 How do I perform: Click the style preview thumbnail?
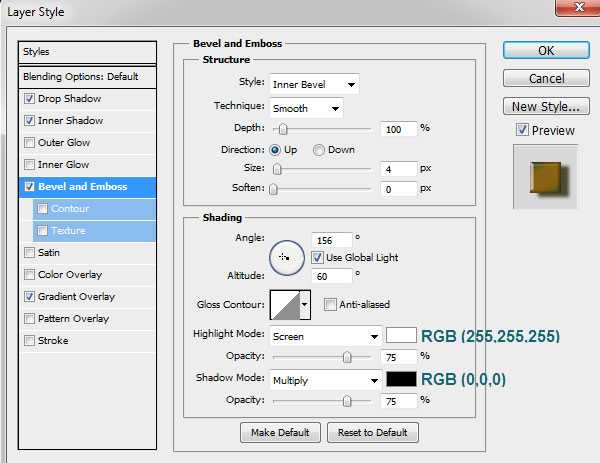pyautogui.click(x=545, y=176)
